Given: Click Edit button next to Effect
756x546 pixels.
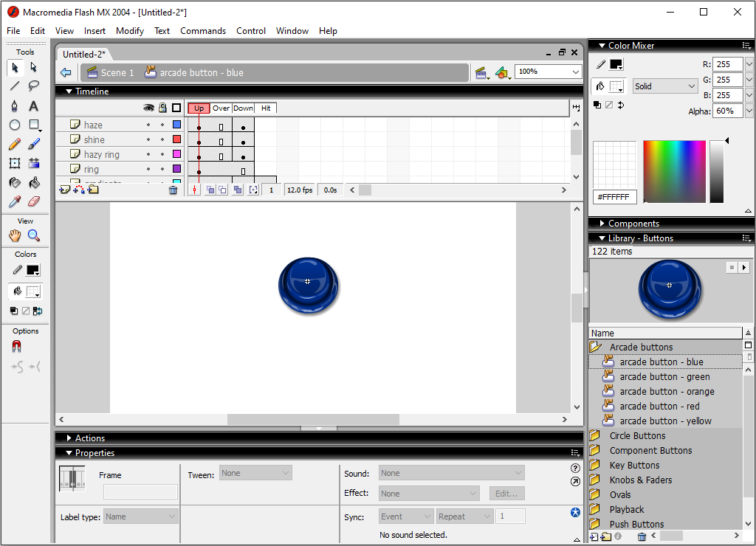Looking at the screenshot, I should [507, 493].
